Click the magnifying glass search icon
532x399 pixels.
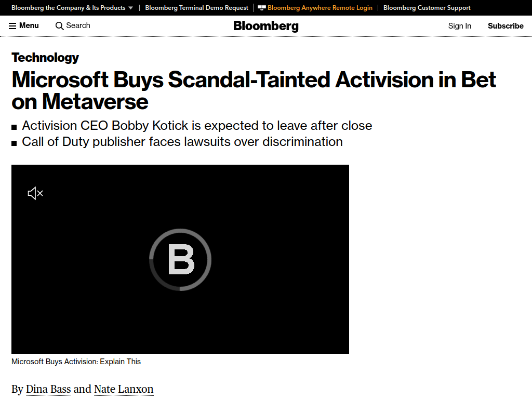[x=59, y=26]
